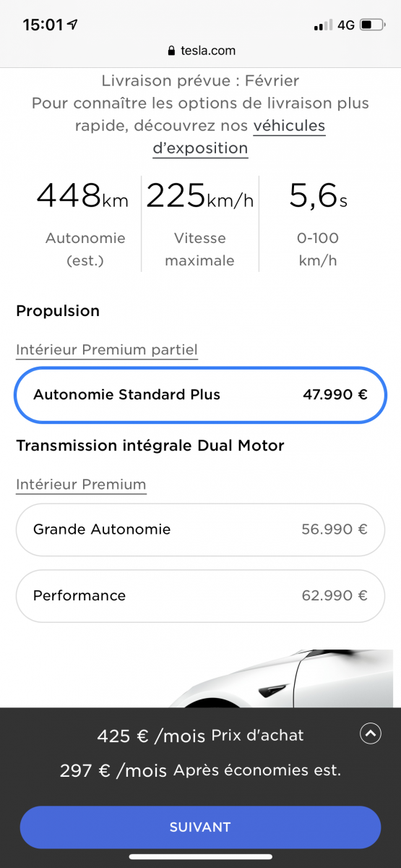This screenshot has width=401, height=868.
Task: Tap the 225 km/h Vitesse maximale figure
Action: click(x=200, y=223)
